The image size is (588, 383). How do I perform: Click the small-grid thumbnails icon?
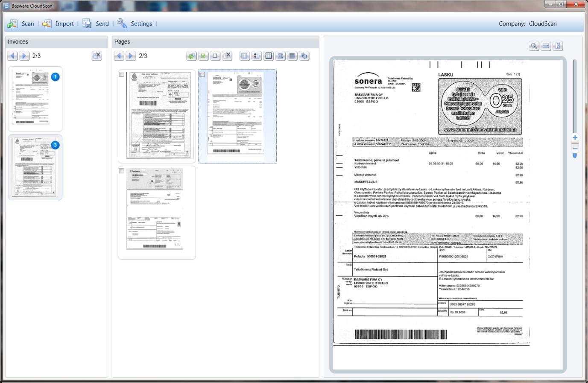click(281, 56)
